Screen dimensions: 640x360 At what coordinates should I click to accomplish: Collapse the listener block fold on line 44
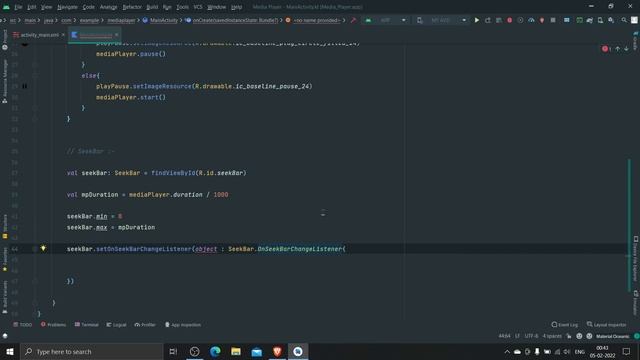35,249
